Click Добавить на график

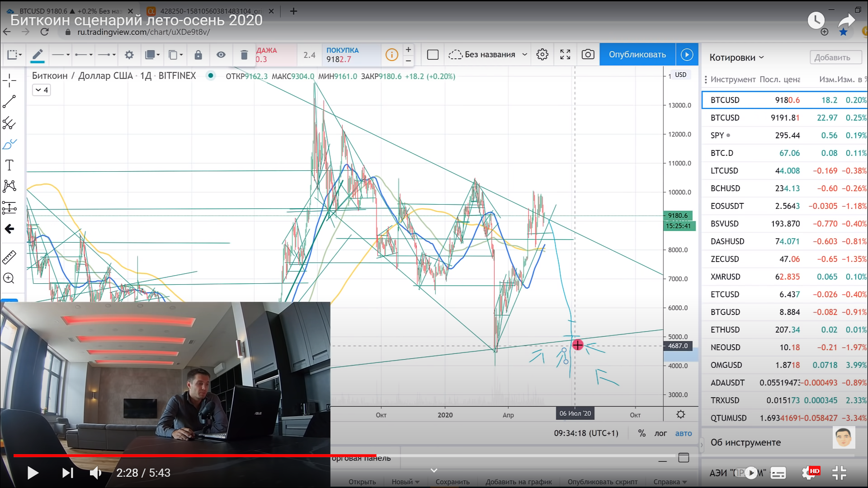[519, 482]
